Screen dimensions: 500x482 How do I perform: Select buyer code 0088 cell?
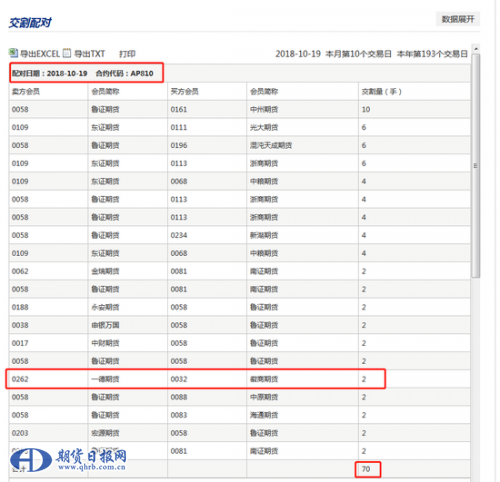(x=207, y=397)
